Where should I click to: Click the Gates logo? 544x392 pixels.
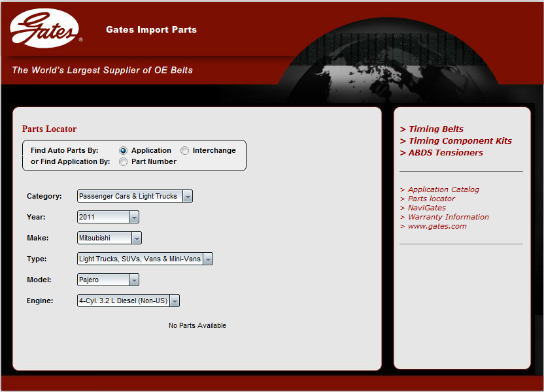point(45,29)
